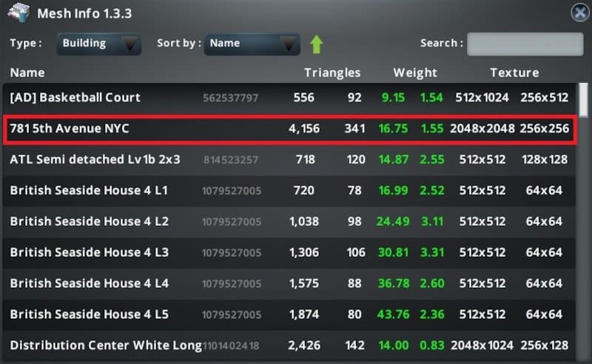Sort list by Weight column header
This screenshot has height=364, width=592.
coord(415,73)
